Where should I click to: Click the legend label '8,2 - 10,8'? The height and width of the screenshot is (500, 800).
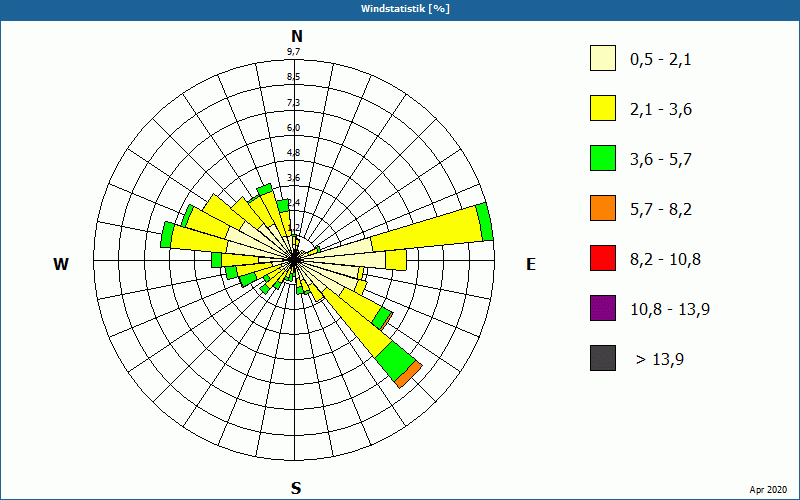click(x=665, y=260)
